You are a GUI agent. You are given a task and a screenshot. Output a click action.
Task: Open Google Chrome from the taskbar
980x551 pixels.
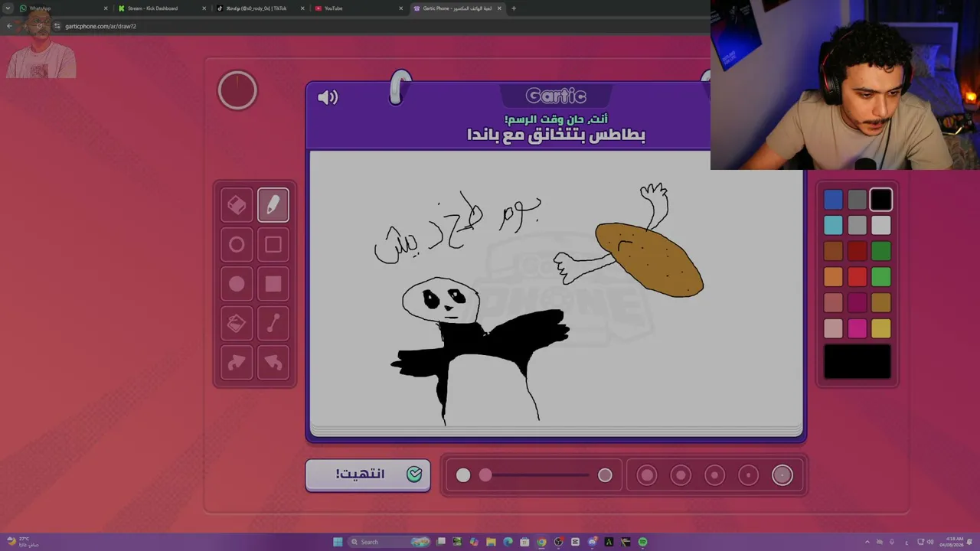pyautogui.click(x=541, y=542)
